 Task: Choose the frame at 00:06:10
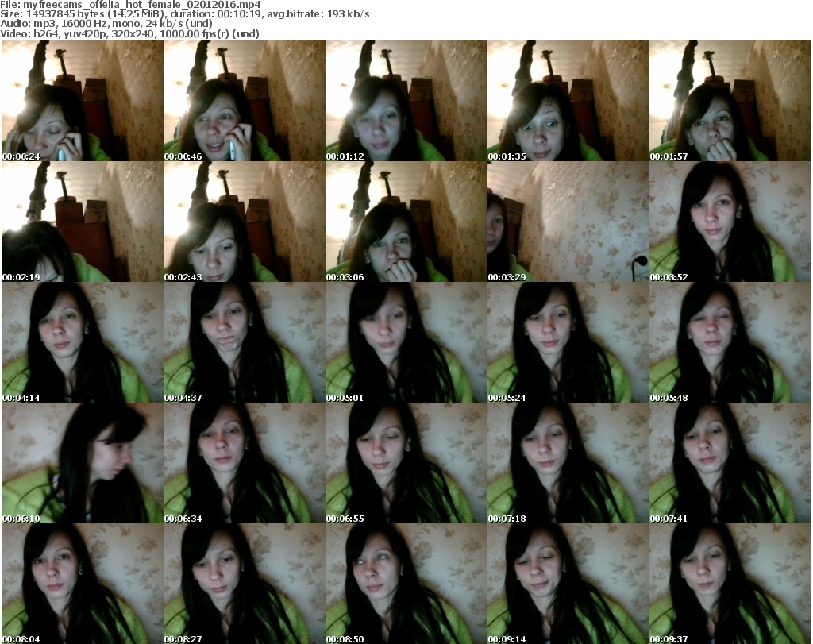83,464
